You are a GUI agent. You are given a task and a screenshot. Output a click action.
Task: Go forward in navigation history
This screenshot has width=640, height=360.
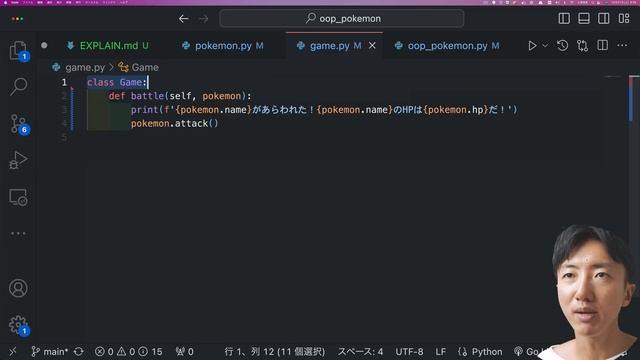(x=203, y=19)
